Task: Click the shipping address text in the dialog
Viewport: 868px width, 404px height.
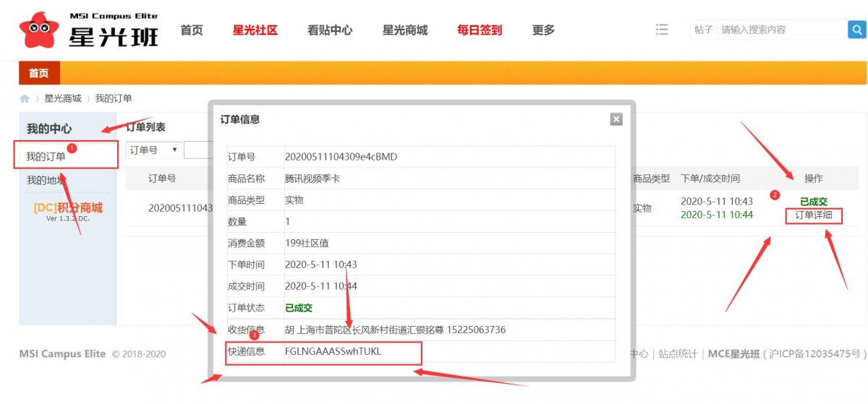Action: pyautogui.click(x=395, y=330)
